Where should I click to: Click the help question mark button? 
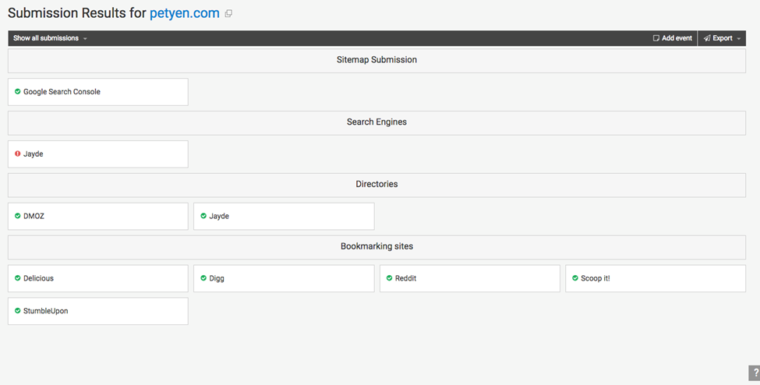coord(755,373)
